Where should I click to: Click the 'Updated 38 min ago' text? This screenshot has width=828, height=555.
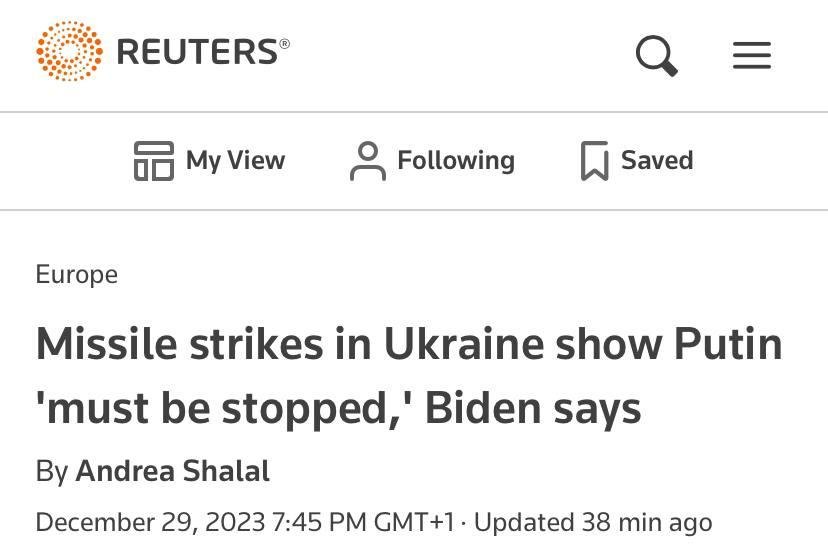coord(592,522)
